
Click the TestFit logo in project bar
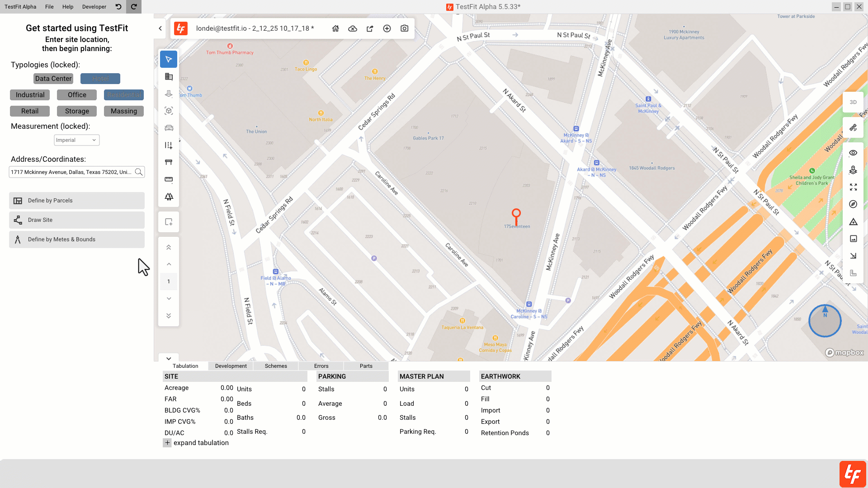pos(181,28)
